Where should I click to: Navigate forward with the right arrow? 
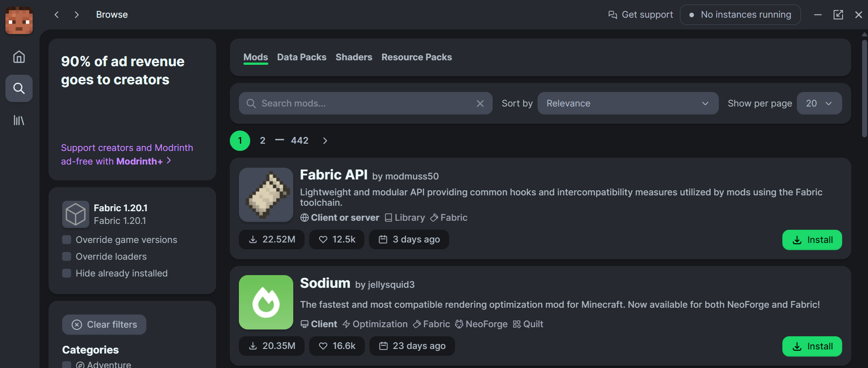(77, 15)
